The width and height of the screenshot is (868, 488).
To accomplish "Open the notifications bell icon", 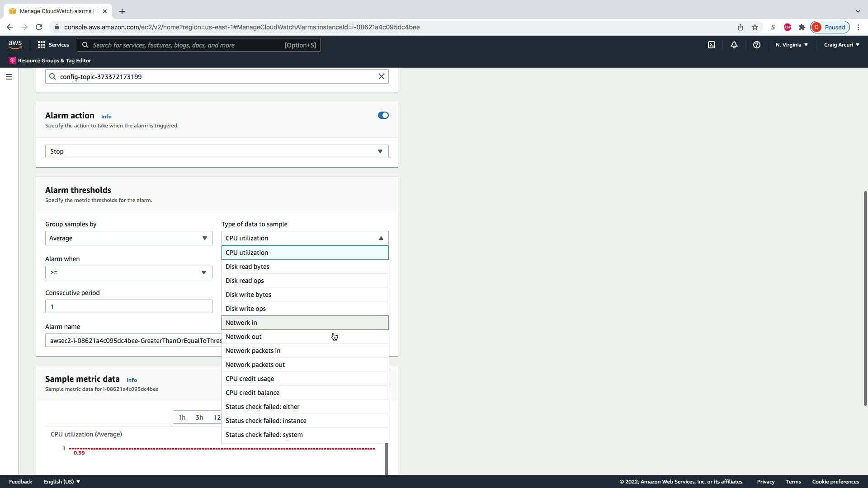I will click(734, 45).
